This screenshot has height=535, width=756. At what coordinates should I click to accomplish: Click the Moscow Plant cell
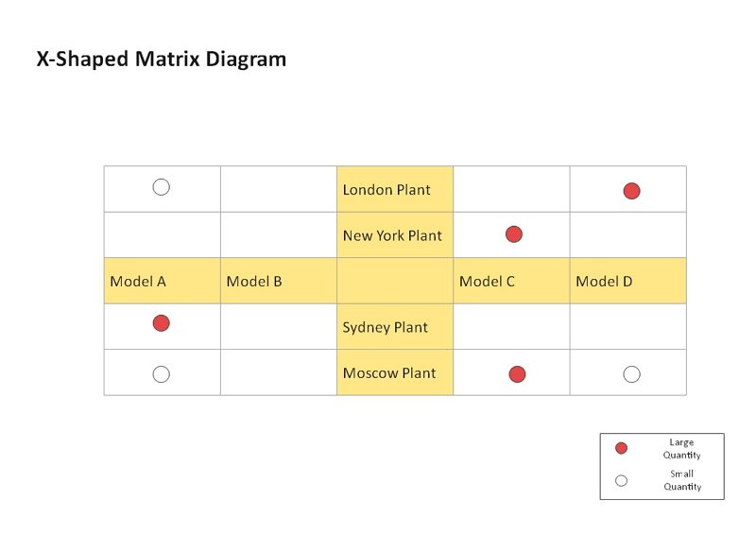pos(395,372)
